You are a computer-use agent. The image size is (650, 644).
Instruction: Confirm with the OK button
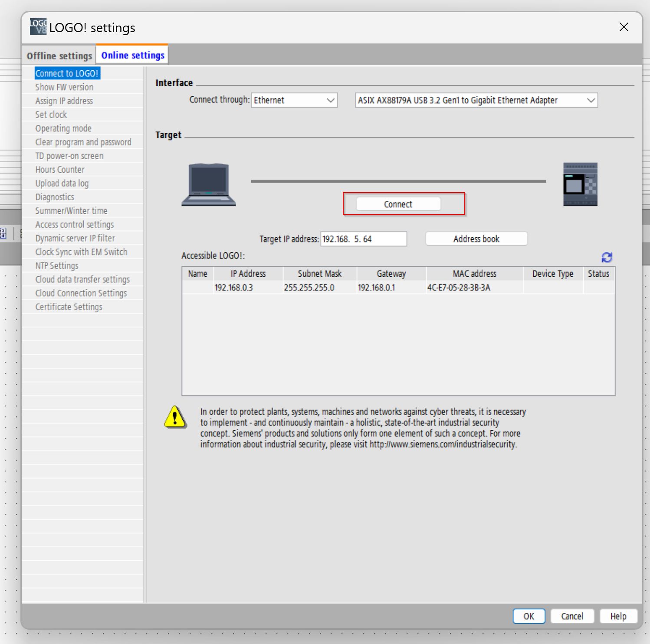tap(529, 616)
